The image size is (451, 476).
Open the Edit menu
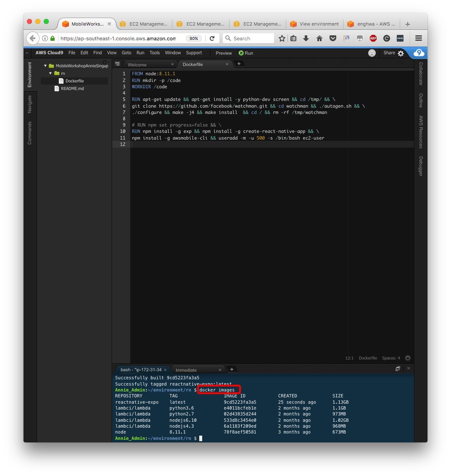pyautogui.click(x=84, y=53)
